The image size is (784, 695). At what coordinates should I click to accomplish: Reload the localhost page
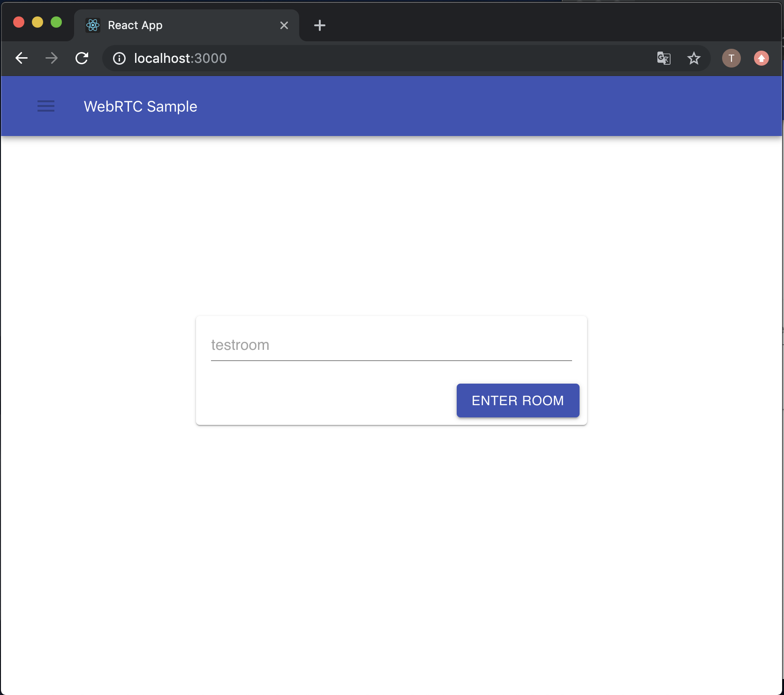82,58
